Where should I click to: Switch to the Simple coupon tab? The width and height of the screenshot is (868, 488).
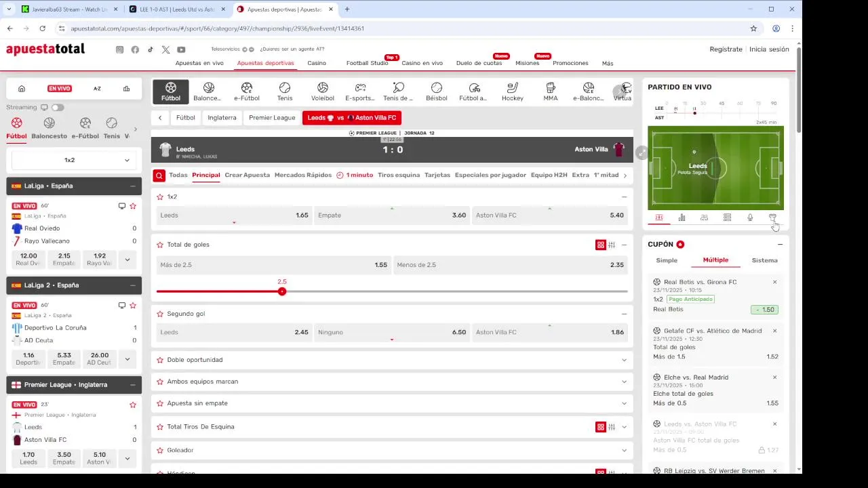tap(667, 260)
